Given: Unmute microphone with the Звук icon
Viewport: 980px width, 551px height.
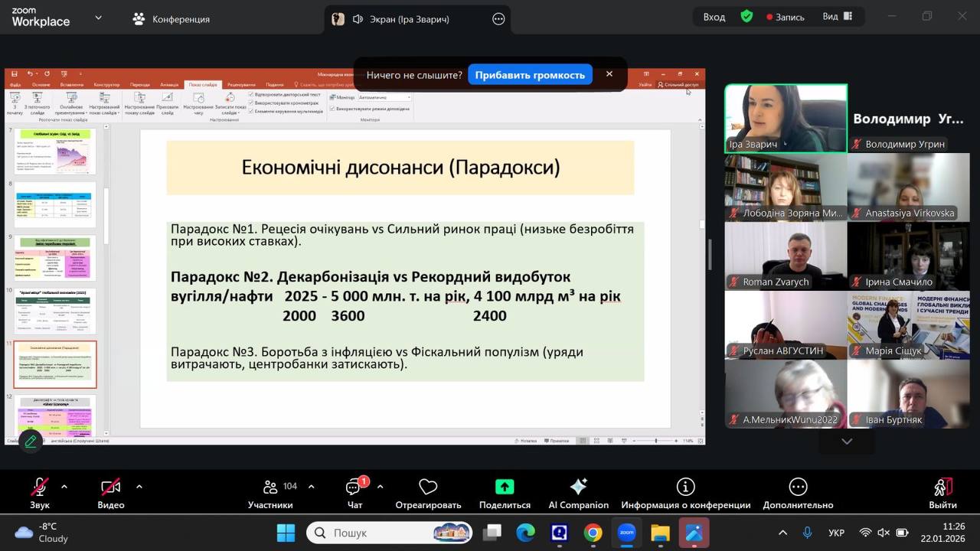Looking at the screenshot, I should click(x=40, y=487).
